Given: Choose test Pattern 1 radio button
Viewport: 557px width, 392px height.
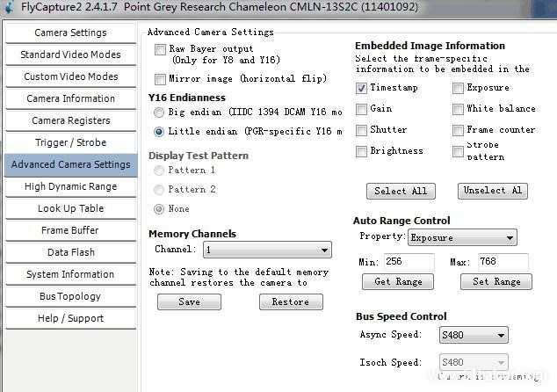Looking at the screenshot, I should tap(159, 171).
